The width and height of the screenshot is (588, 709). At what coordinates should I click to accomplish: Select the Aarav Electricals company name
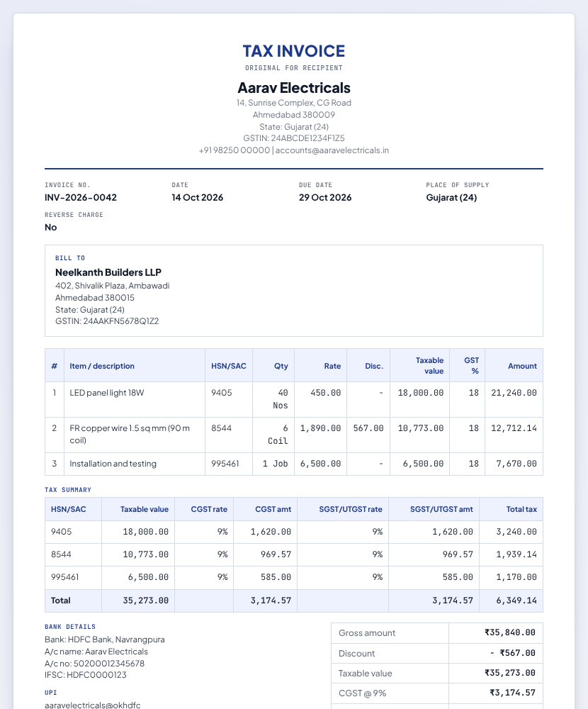click(x=294, y=88)
